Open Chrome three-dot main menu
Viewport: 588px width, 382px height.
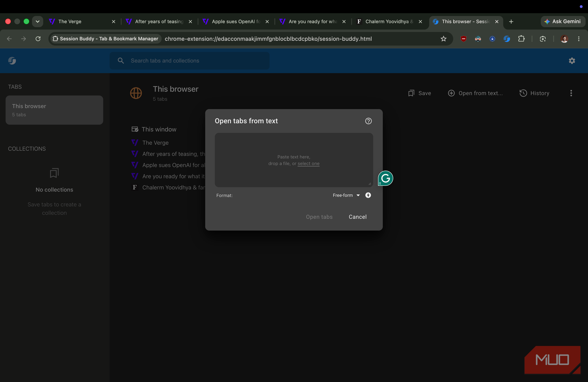[x=579, y=39]
